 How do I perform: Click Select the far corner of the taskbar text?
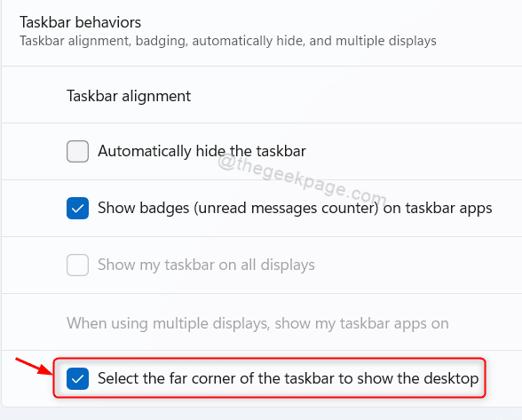coord(289,378)
